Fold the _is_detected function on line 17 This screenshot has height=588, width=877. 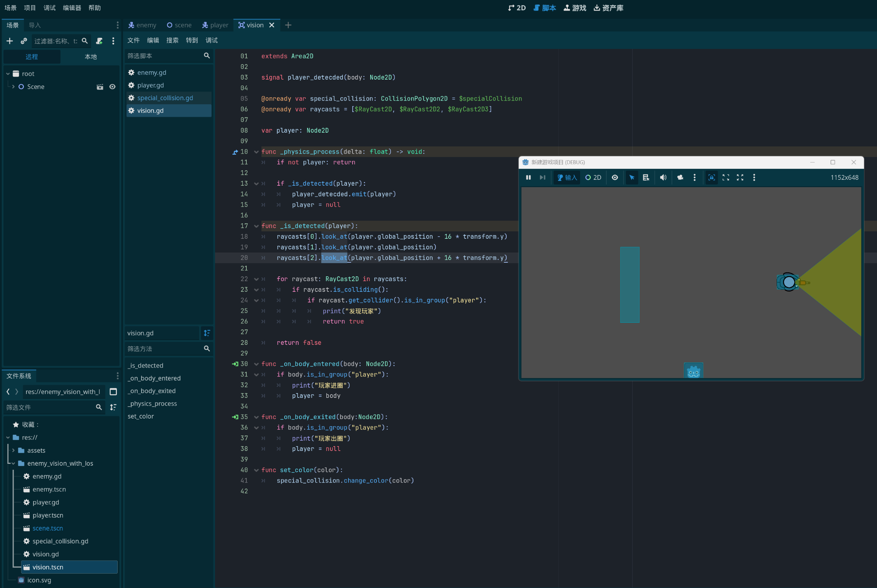coord(256,226)
